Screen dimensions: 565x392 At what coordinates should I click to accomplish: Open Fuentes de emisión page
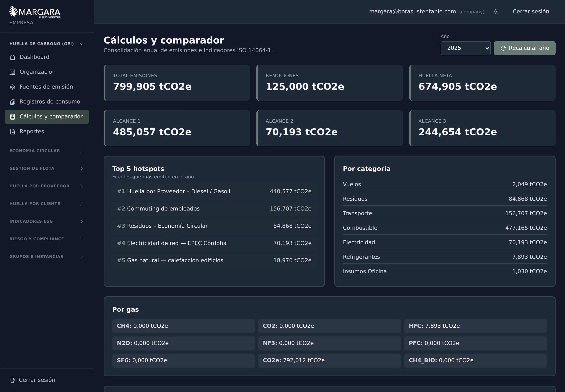[x=47, y=87]
